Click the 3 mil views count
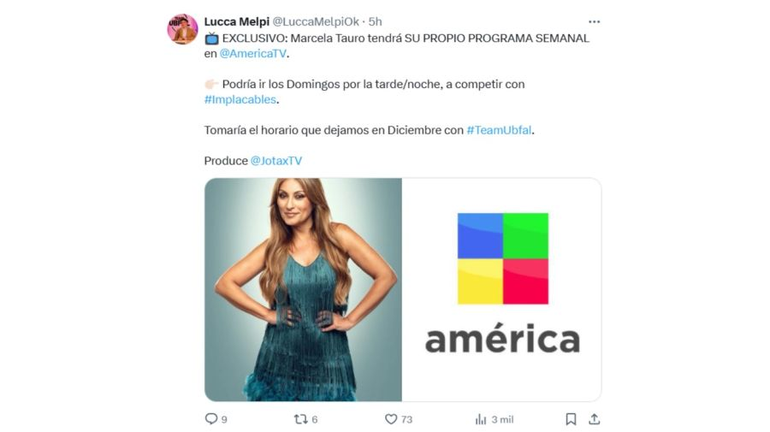The height and width of the screenshot is (432, 770). 502,419
